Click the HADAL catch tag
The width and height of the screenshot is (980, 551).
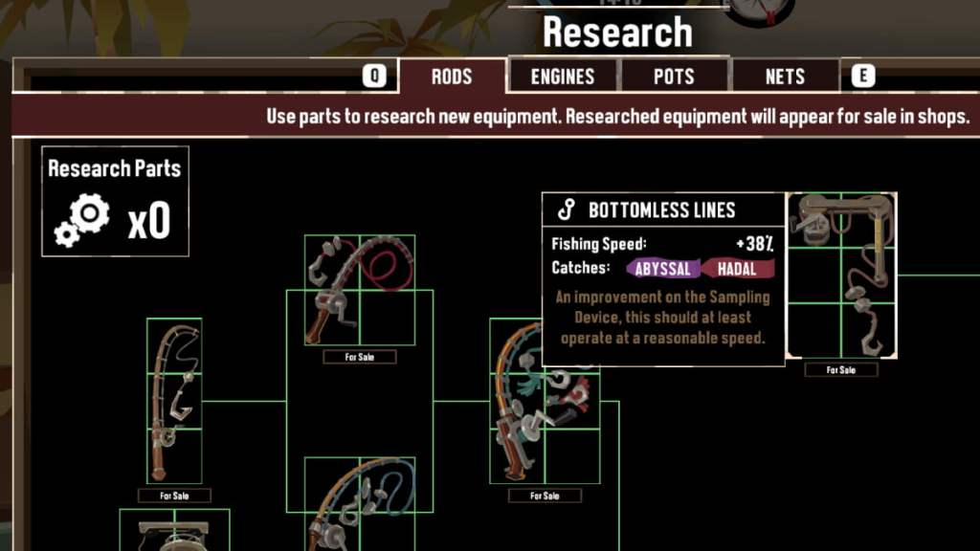(738, 269)
